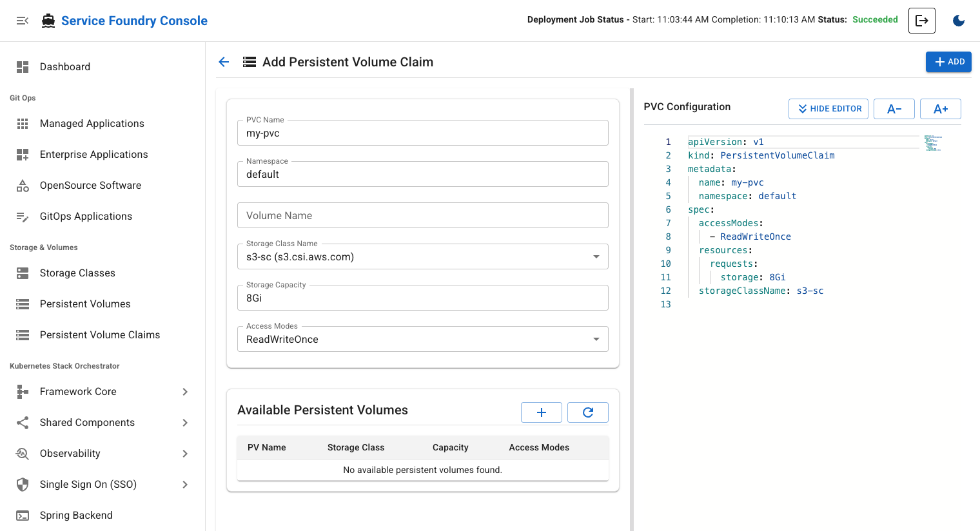Click the Service Foundry ship logo
Image resolution: width=980 pixels, height=531 pixels.
pyautogui.click(x=48, y=20)
